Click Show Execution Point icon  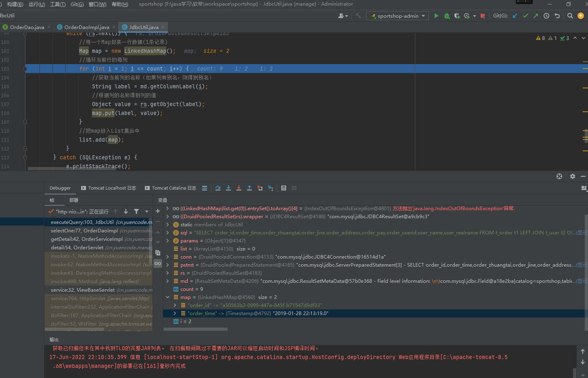205,188
